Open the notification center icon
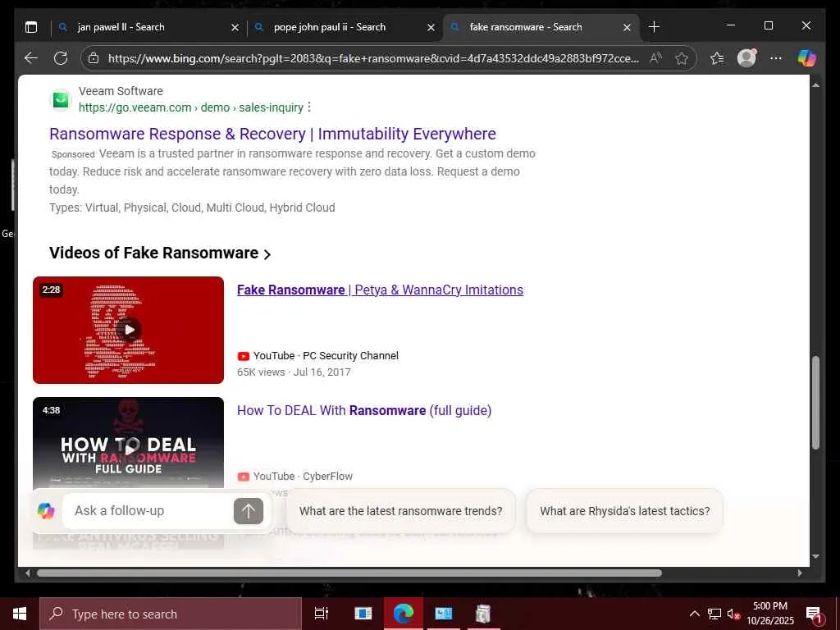Screen dimensions: 840x630 [x=814, y=614]
